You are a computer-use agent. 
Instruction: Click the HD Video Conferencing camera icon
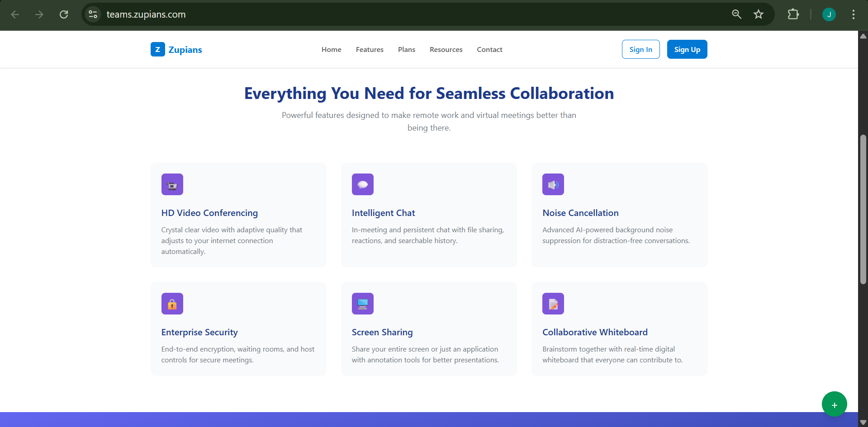[172, 184]
